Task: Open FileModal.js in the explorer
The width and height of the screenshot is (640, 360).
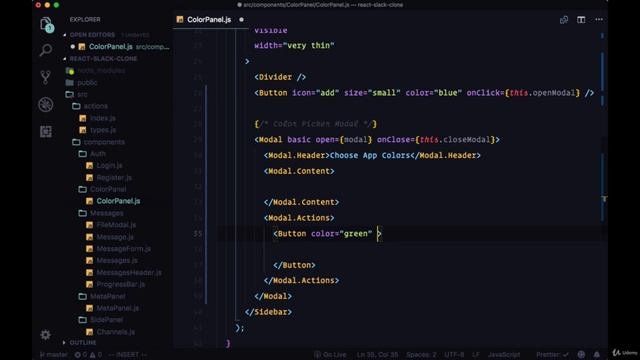Action: coord(116,225)
